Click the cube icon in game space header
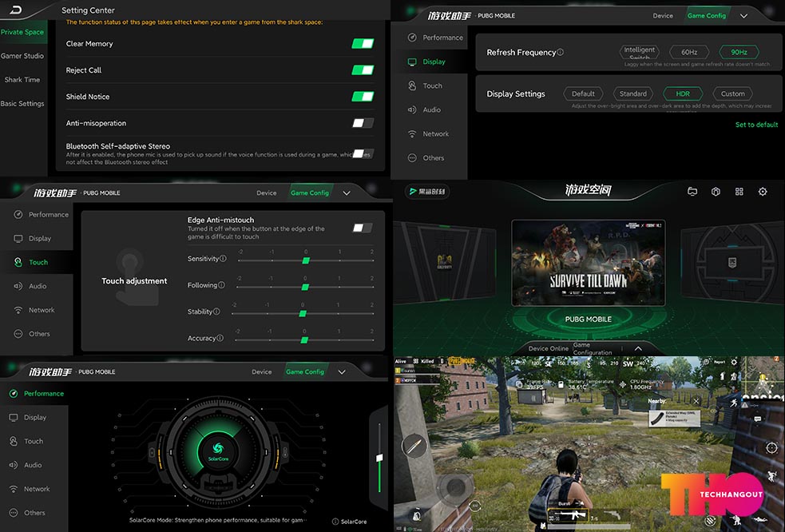 [x=716, y=192]
